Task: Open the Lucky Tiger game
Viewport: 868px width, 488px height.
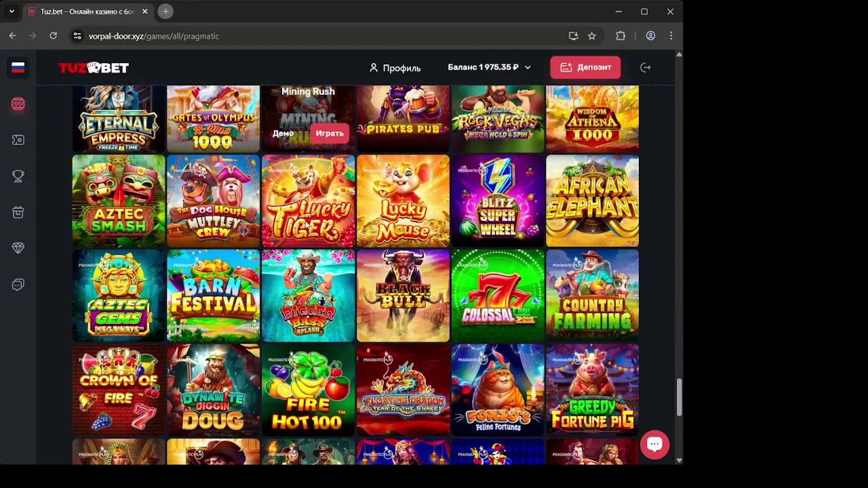Action: 309,201
